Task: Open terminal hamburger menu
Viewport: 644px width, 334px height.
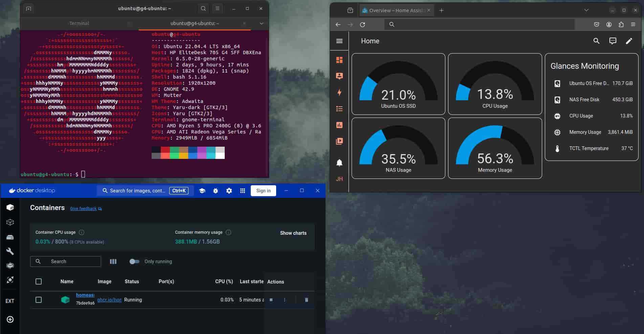Action: [218, 9]
